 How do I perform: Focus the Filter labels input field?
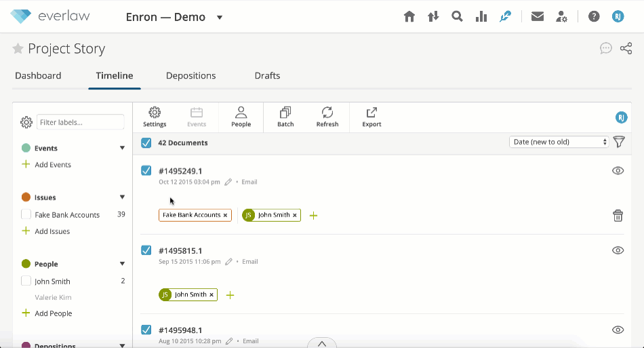[81, 122]
